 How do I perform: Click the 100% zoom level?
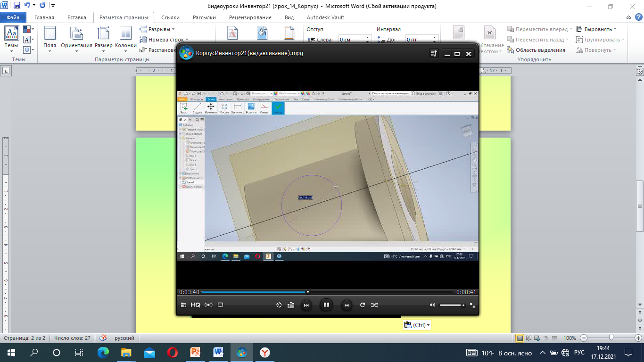click(570, 338)
